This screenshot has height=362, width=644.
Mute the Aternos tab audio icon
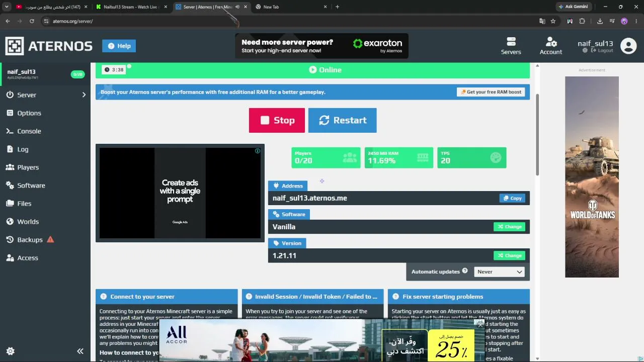[237, 7]
